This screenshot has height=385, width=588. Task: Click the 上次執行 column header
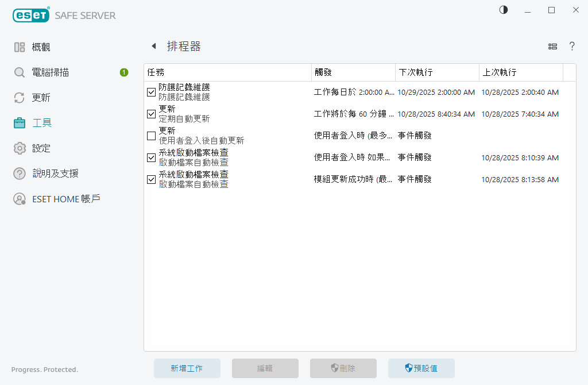click(521, 72)
